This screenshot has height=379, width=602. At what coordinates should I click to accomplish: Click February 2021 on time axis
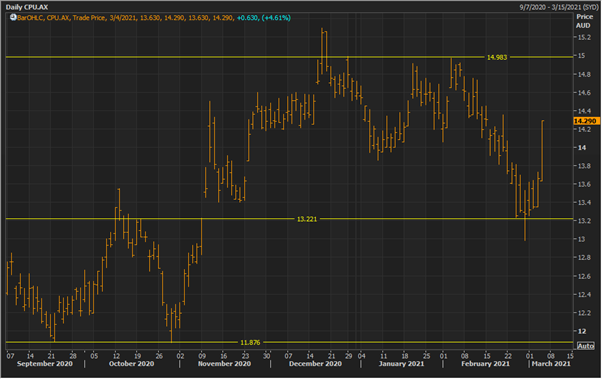point(486,364)
